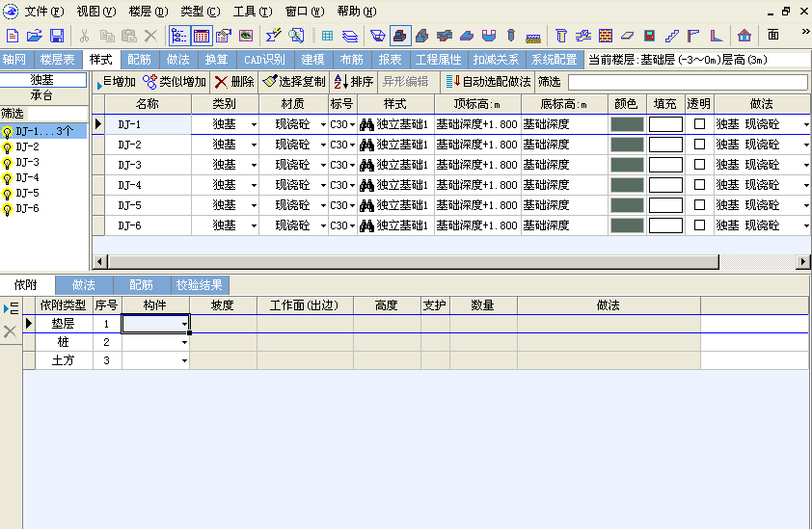Open the 文件(F) menu
The height and width of the screenshot is (529, 812).
[x=43, y=12]
